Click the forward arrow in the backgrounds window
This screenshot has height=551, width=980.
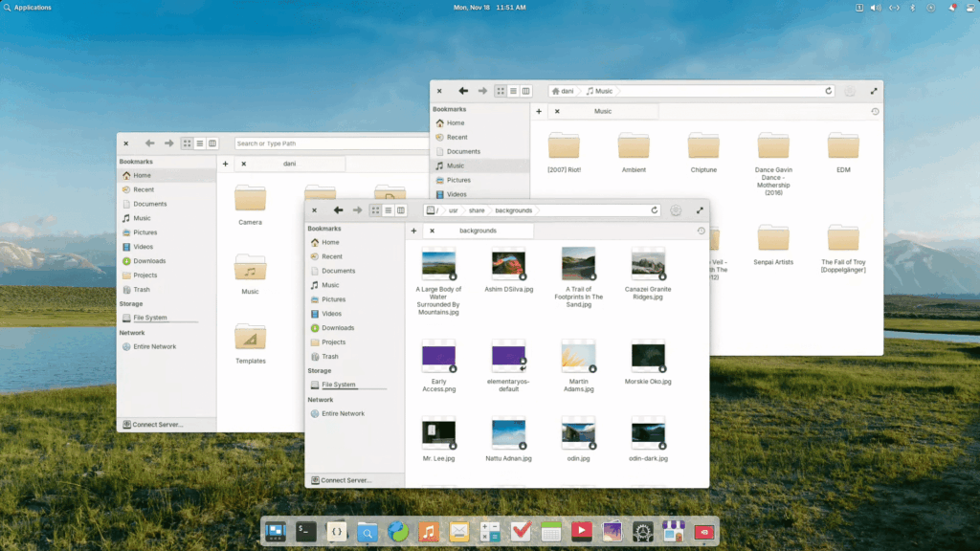tap(357, 210)
